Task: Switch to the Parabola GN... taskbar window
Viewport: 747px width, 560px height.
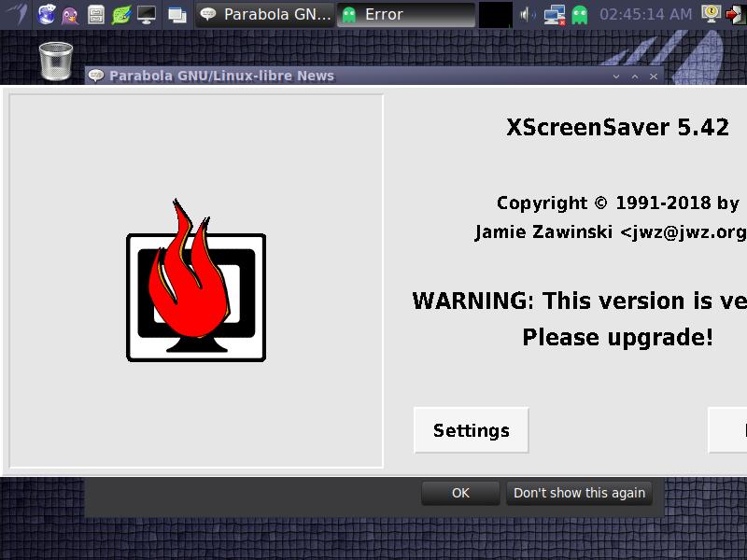Action: pyautogui.click(x=265, y=14)
